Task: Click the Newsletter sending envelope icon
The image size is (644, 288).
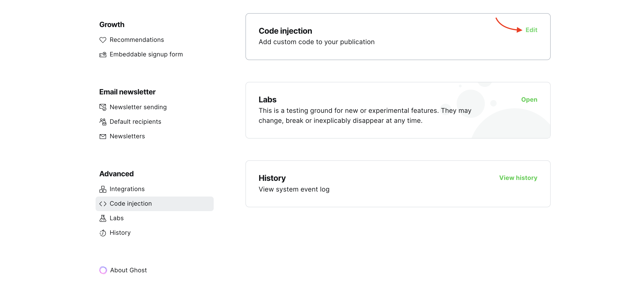Action: [103, 107]
